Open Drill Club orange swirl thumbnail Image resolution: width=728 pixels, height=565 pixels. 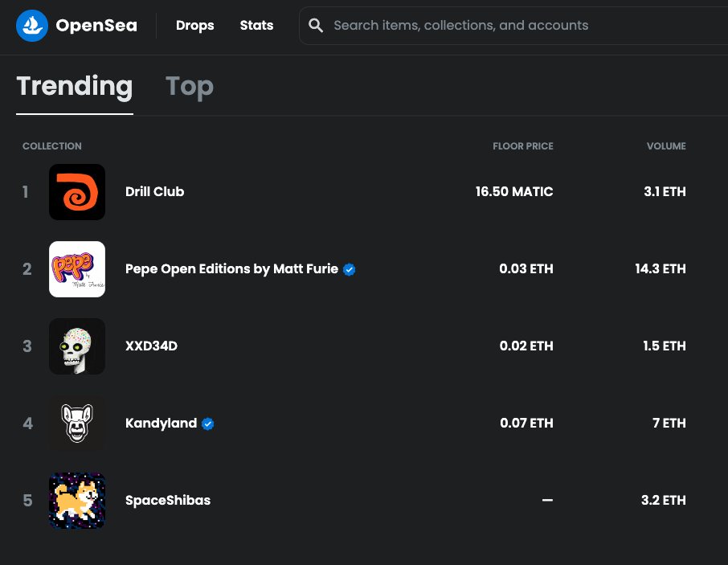tap(77, 192)
